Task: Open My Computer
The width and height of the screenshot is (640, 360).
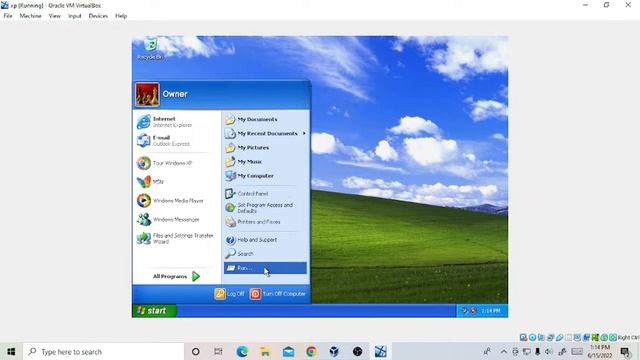Action: [x=264, y=176]
